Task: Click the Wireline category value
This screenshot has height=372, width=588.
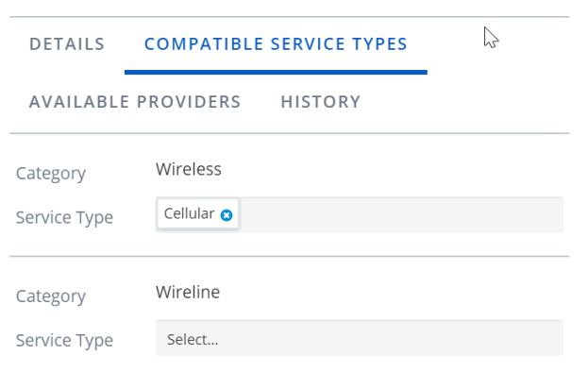Action: click(188, 292)
